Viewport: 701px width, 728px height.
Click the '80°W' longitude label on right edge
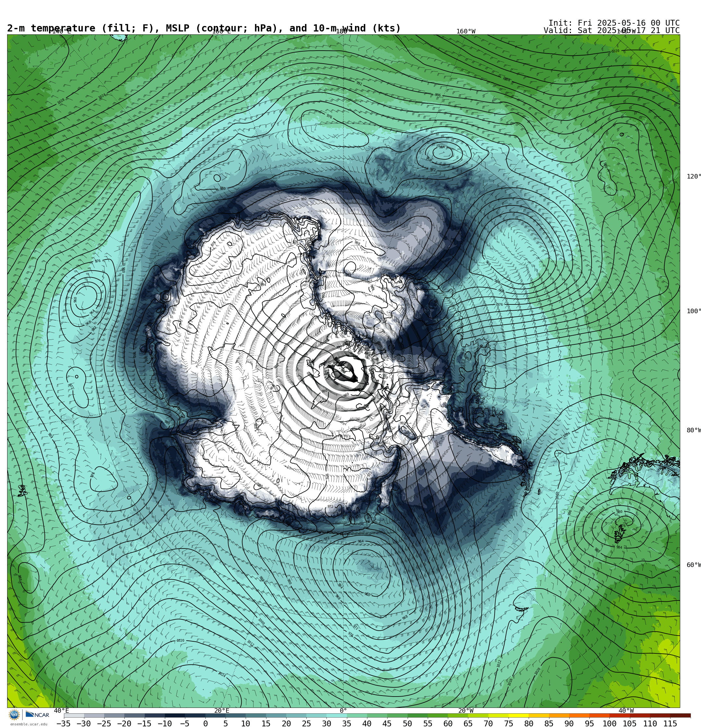(x=694, y=430)
